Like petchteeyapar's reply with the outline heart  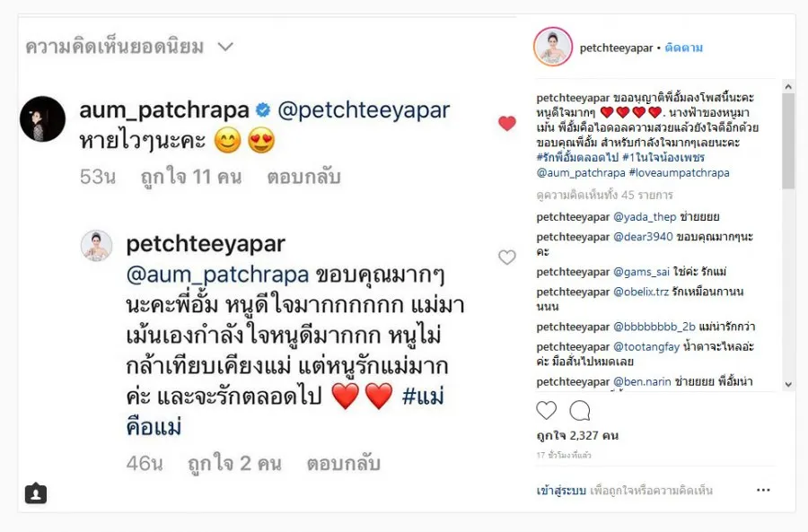point(507,257)
